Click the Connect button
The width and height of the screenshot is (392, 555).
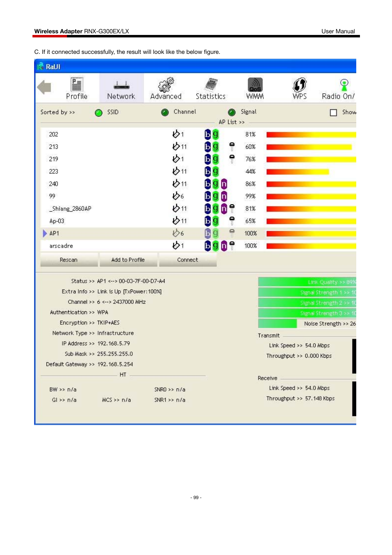(x=188, y=260)
